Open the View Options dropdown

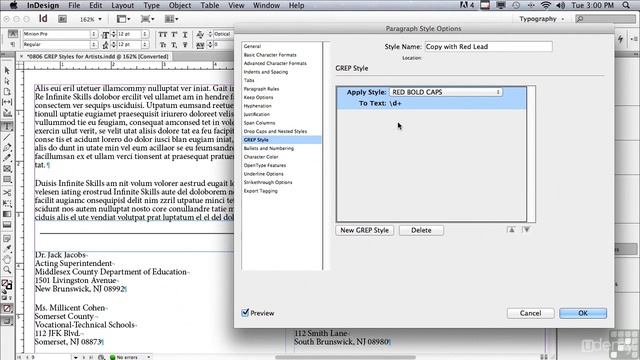123,19
